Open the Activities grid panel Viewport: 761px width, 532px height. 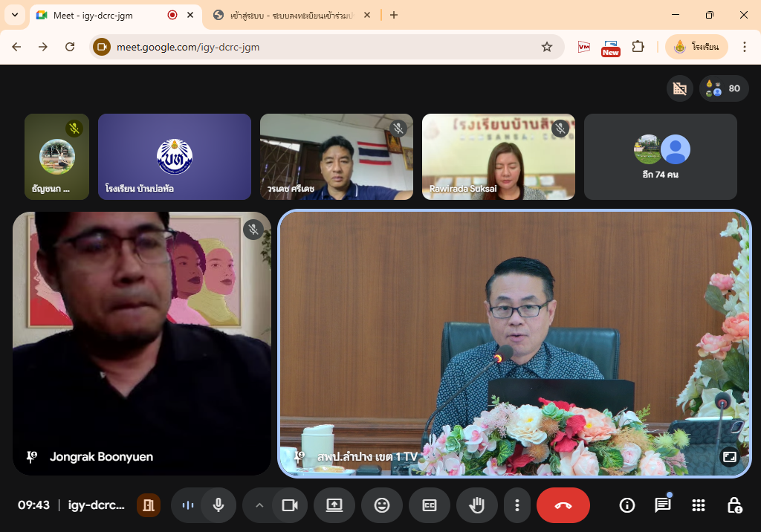pos(698,505)
